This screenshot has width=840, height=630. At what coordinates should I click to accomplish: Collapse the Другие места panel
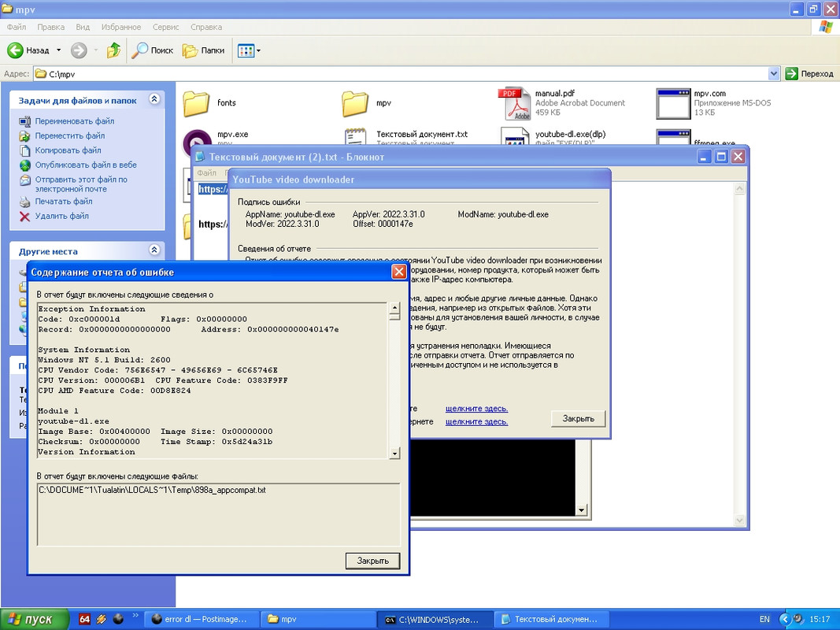(154, 250)
